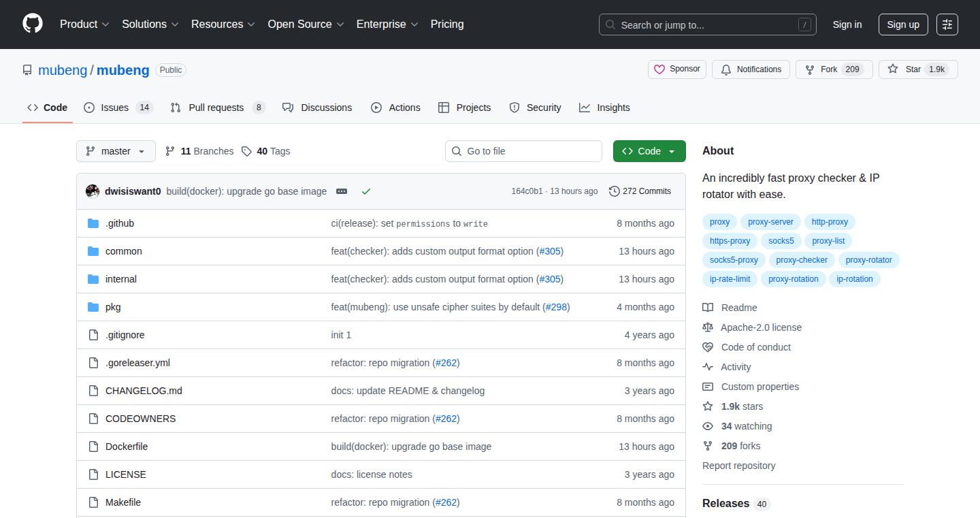Image resolution: width=980 pixels, height=518 pixels.
Task: Open the .github folder icon
Action: click(x=93, y=223)
